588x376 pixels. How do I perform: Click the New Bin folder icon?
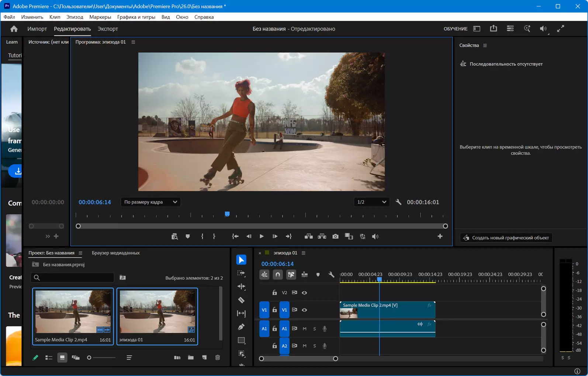[x=191, y=357]
